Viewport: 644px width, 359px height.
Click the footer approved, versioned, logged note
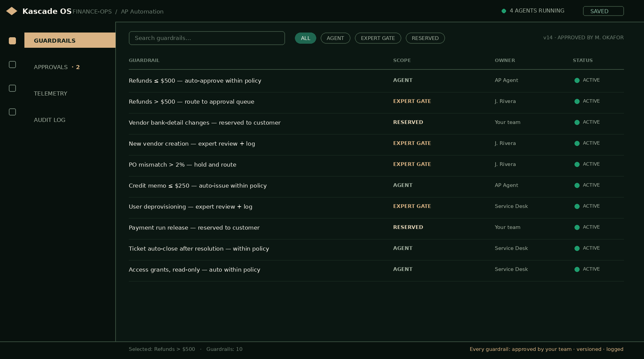(546, 349)
